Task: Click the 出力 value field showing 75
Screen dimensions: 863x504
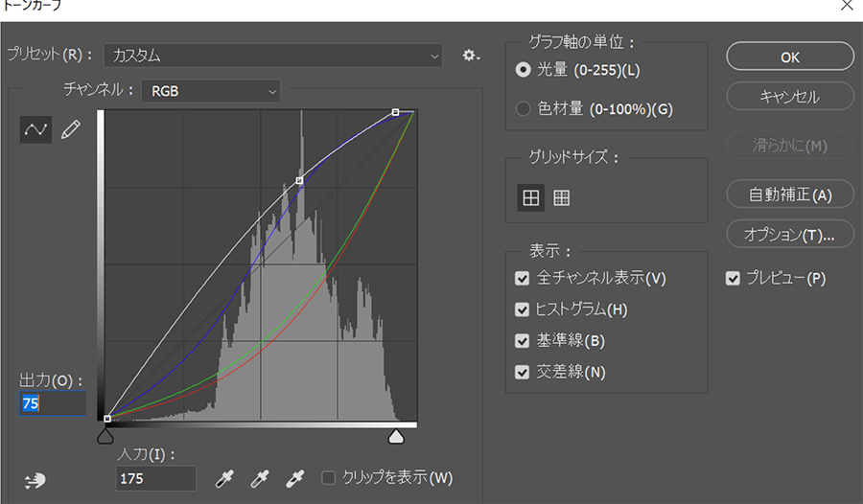Action: click(53, 403)
